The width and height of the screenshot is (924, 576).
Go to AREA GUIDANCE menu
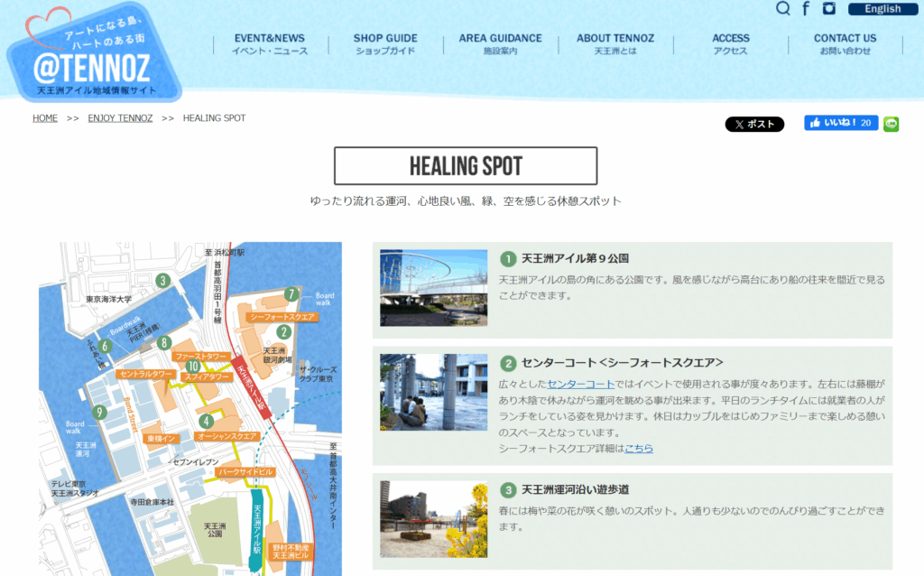tap(500, 44)
